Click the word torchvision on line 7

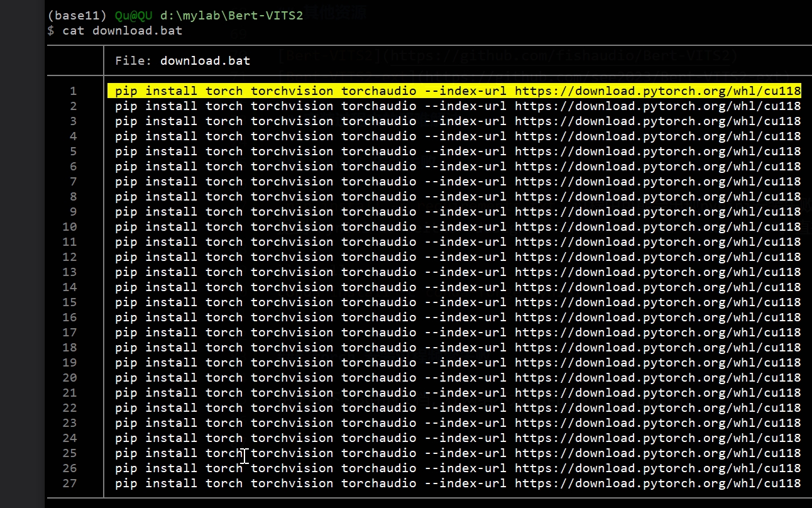pyautogui.click(x=292, y=182)
